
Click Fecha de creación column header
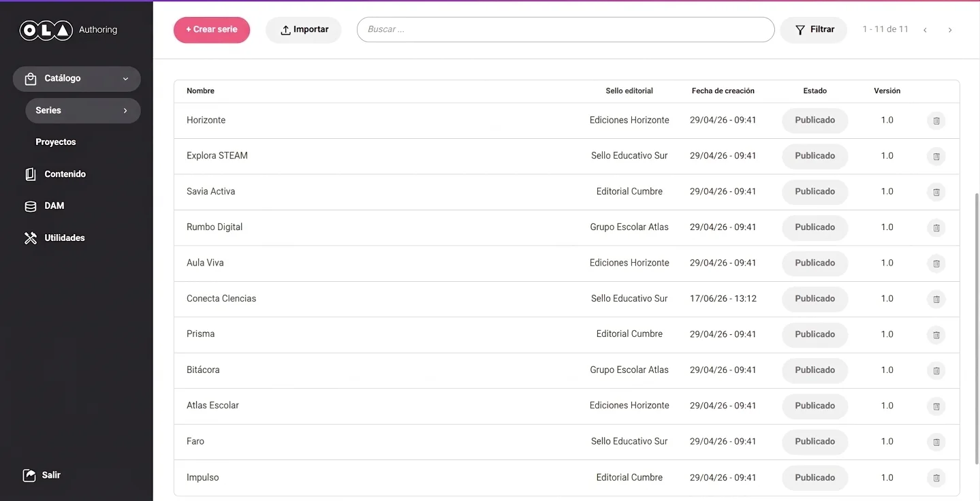(x=723, y=91)
